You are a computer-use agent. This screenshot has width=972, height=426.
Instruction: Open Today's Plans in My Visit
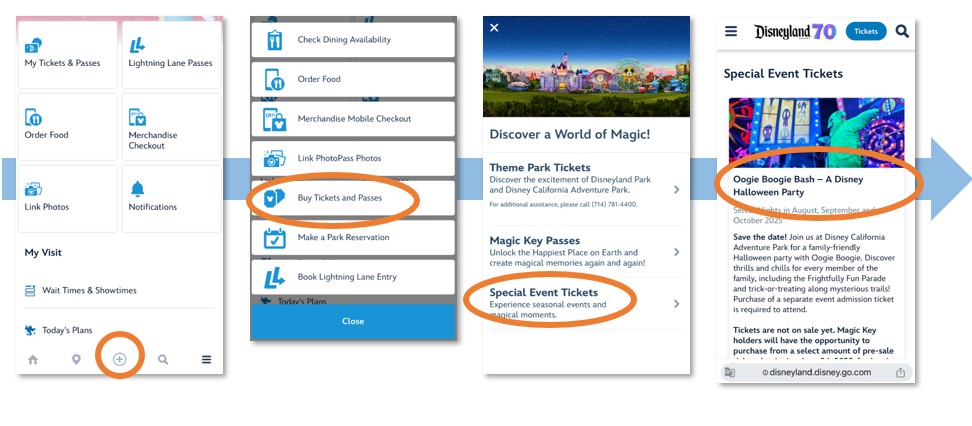119,330
